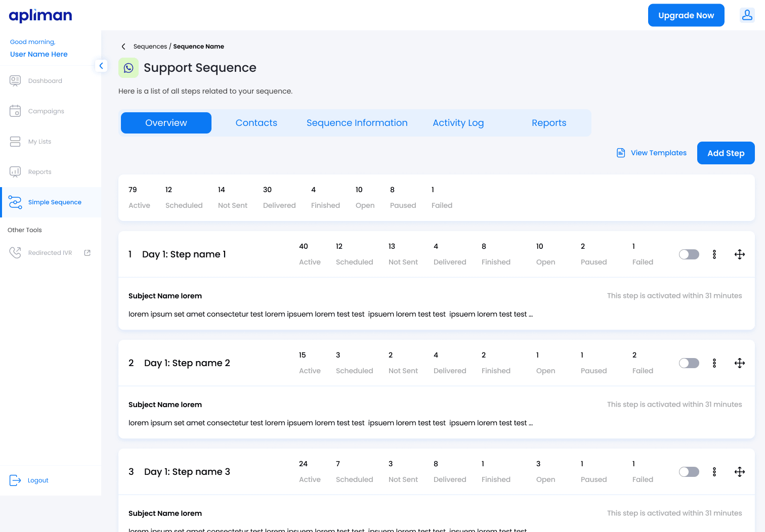Click the WhatsApp sequence icon
Image resolution: width=765 pixels, height=532 pixels.
click(129, 68)
